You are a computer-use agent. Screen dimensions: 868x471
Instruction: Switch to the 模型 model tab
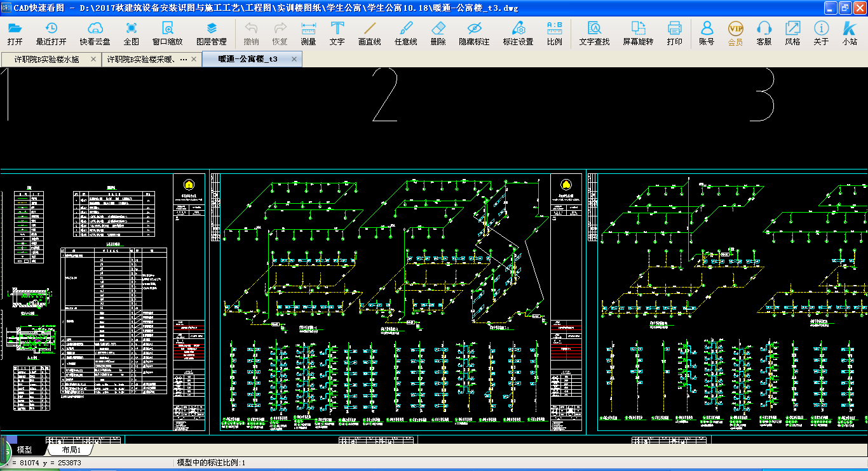[24, 449]
